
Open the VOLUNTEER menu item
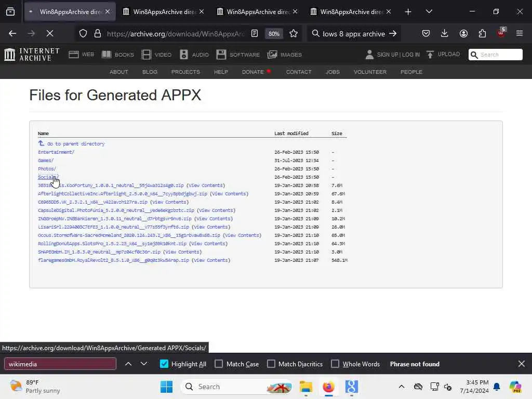point(370,72)
